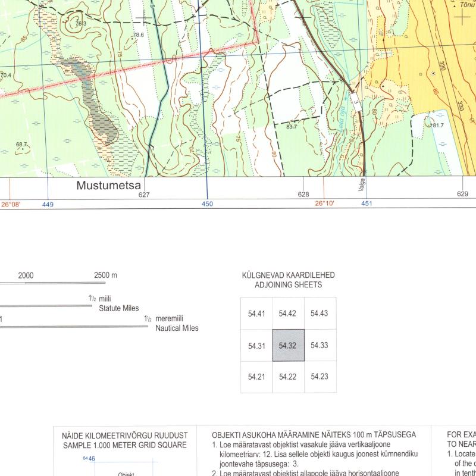Click the 81.7 spot height marker
This screenshot has width=476, height=476.
point(438,125)
